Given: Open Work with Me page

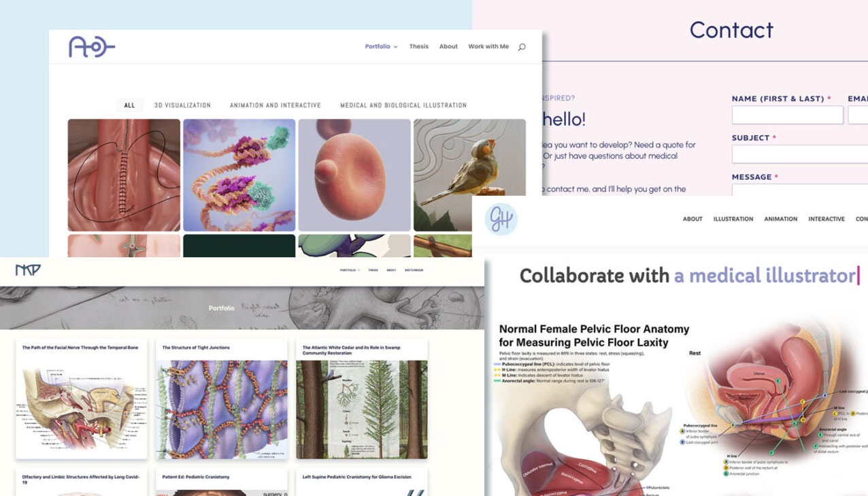Looking at the screenshot, I should point(488,46).
